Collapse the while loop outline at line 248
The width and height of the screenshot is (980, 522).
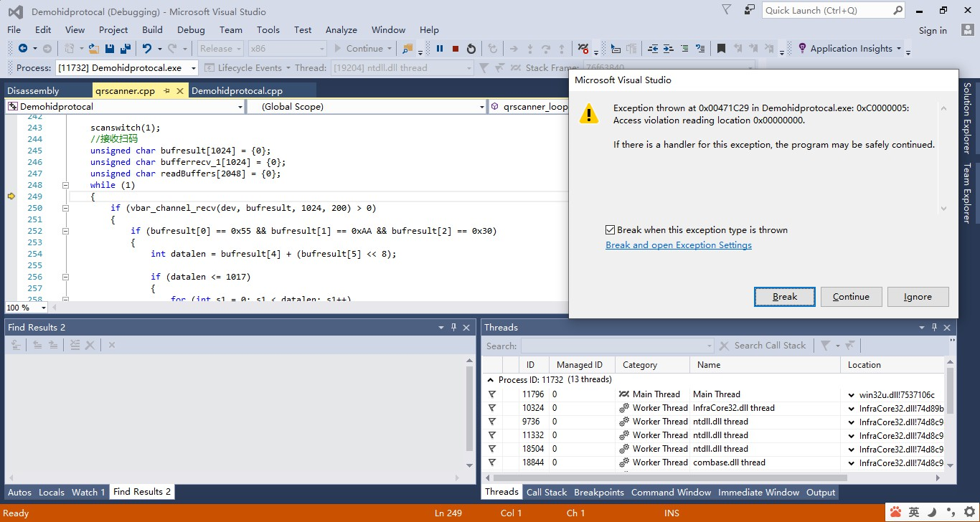click(x=65, y=185)
